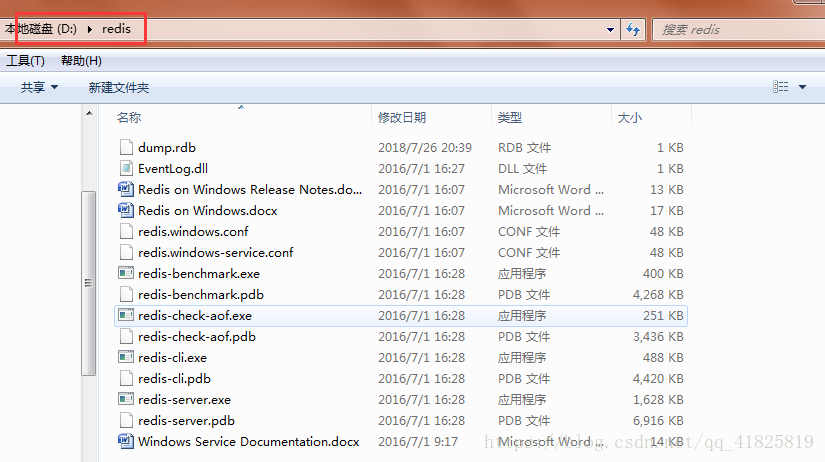Select the redis-check-aof.exe file name

pyautogui.click(x=195, y=316)
